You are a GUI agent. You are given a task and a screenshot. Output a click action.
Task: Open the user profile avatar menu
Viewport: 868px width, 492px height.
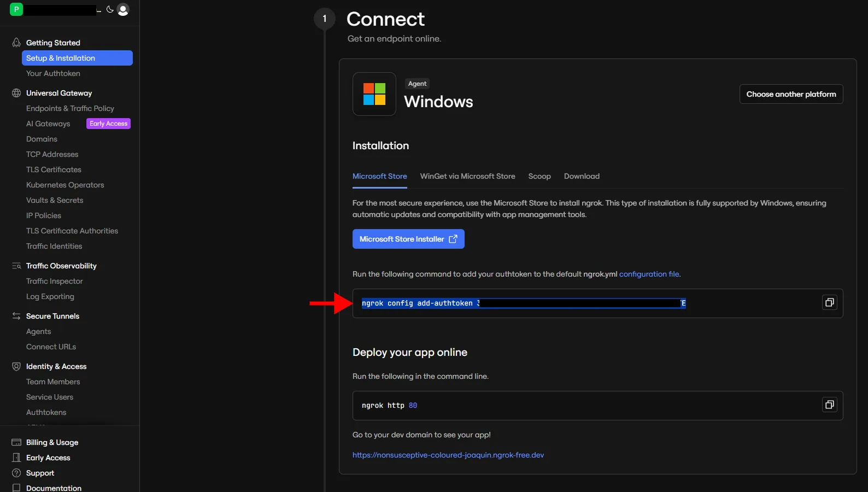point(123,10)
